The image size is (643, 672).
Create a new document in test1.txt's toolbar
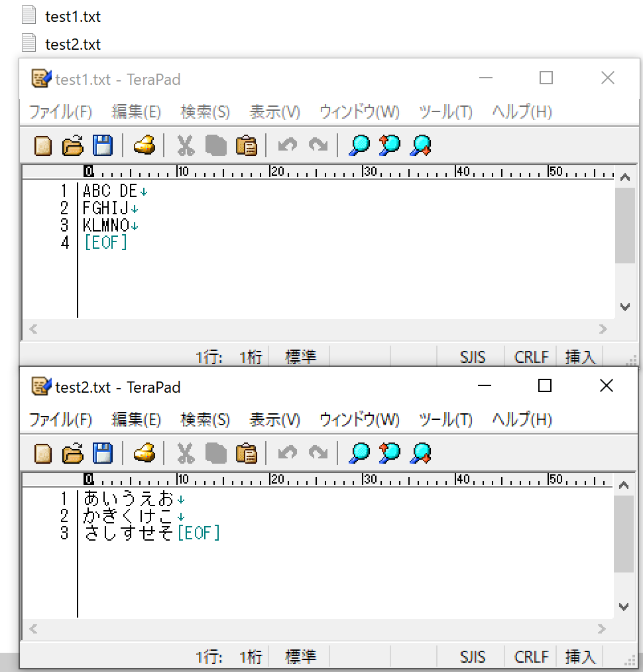pos(42,145)
